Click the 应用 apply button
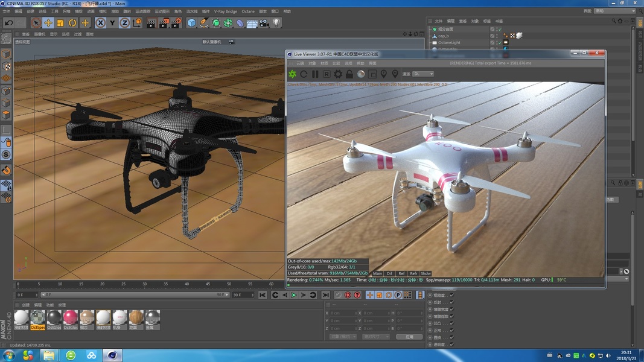This screenshot has width=644, height=362. point(409,337)
